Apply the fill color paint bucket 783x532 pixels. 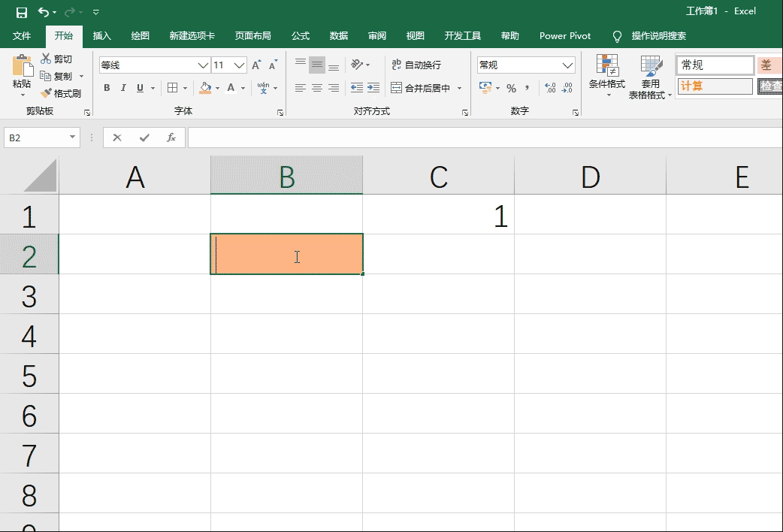pos(205,88)
